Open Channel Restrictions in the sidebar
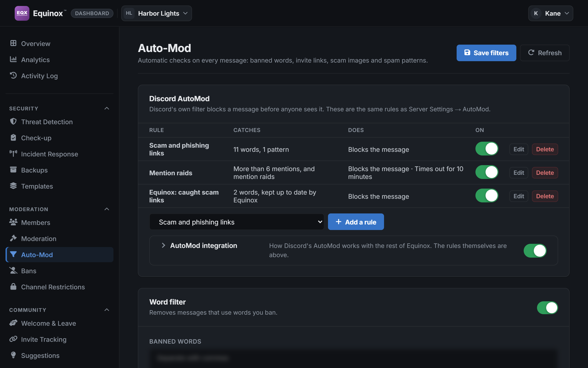Image resolution: width=588 pixels, height=368 pixels. (59, 287)
